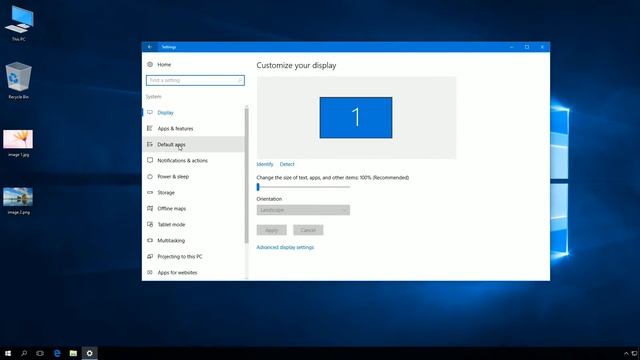Image resolution: width=640 pixels, height=360 pixels.
Task: Click the Notifications & actions icon
Action: (x=150, y=160)
